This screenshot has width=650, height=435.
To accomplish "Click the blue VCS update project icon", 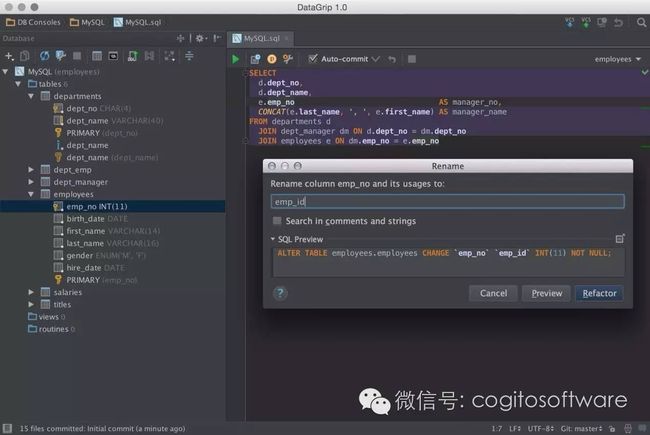I will (x=570, y=22).
